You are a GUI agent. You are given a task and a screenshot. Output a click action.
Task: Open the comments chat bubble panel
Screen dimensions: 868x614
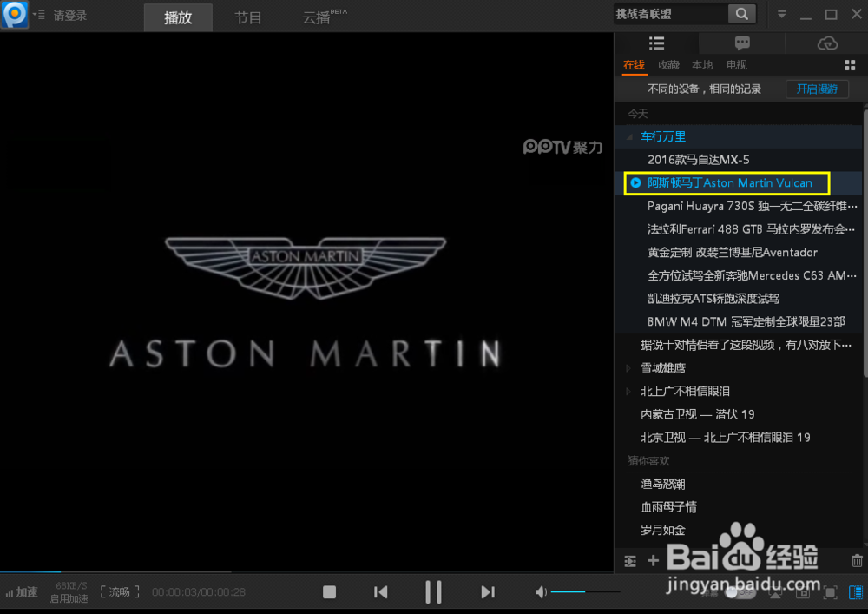742,43
